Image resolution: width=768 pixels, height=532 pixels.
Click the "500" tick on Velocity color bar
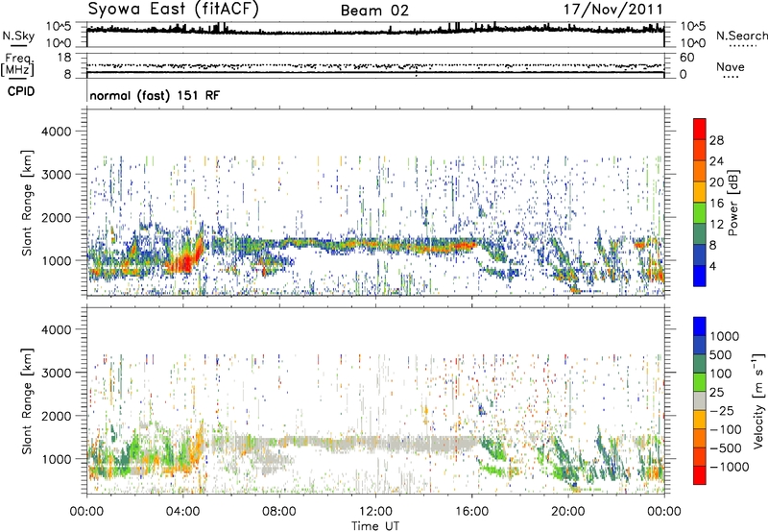pos(721,354)
